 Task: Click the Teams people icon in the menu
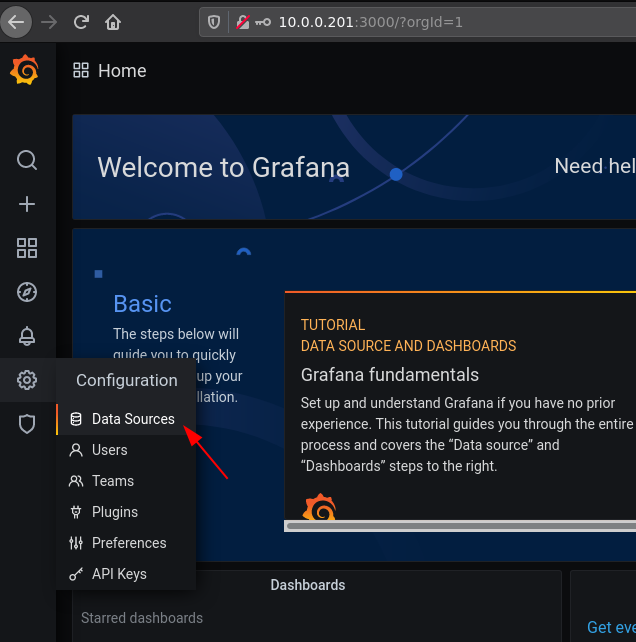pos(76,481)
